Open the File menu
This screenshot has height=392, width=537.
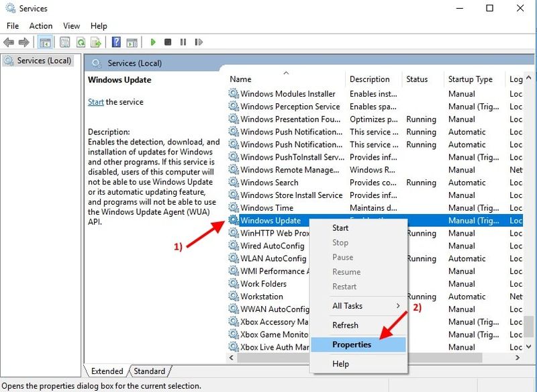tap(13, 26)
